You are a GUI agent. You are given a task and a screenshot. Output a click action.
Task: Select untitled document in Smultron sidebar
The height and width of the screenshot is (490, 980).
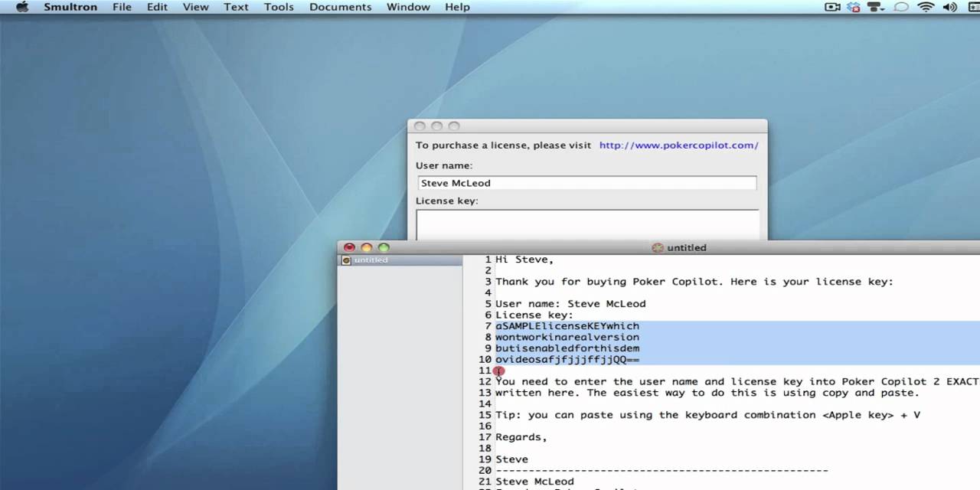click(400, 260)
